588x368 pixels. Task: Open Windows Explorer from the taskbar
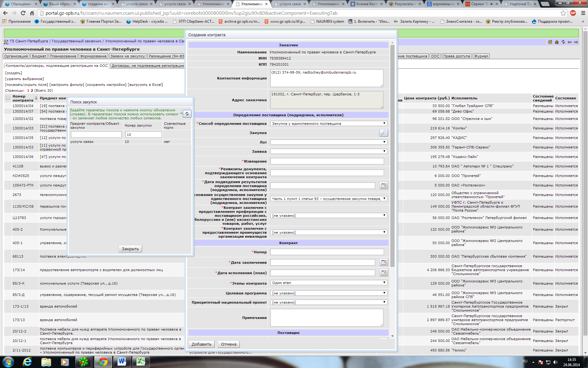(x=46, y=362)
